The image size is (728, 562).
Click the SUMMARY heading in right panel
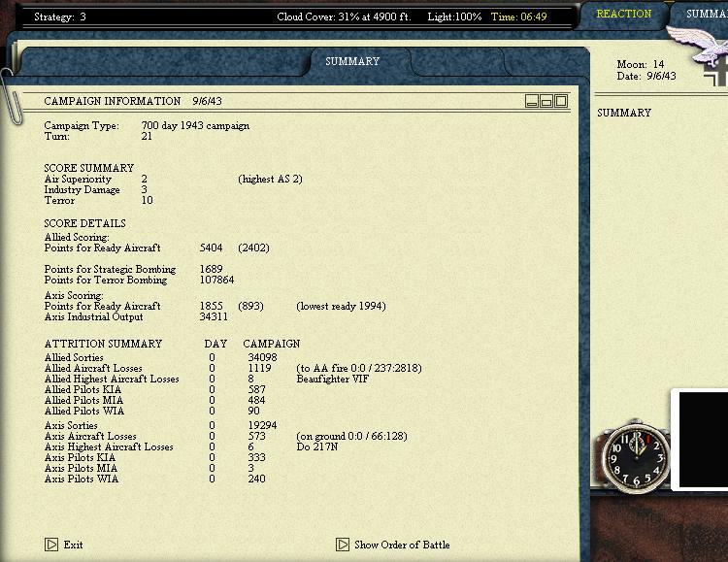click(624, 113)
